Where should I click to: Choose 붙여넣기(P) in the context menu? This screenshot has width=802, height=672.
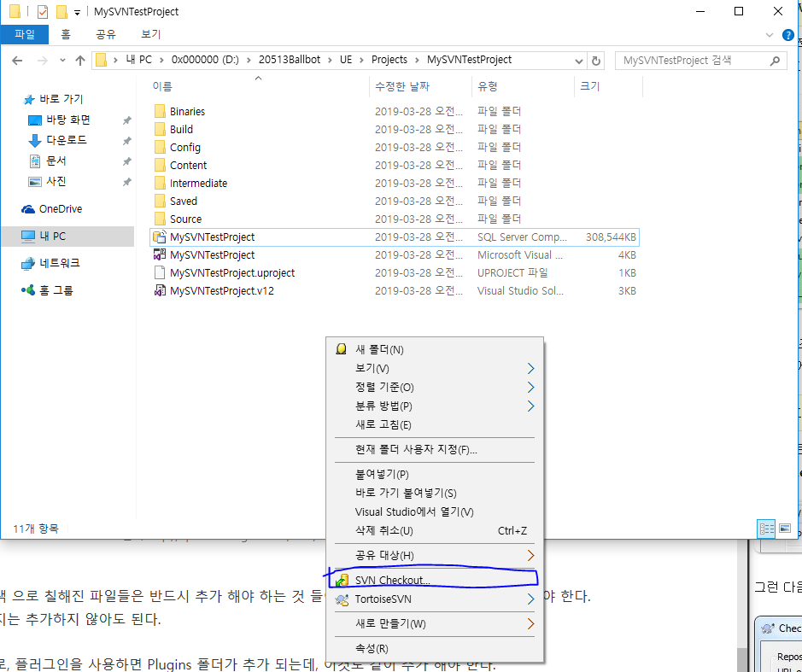pos(436,475)
